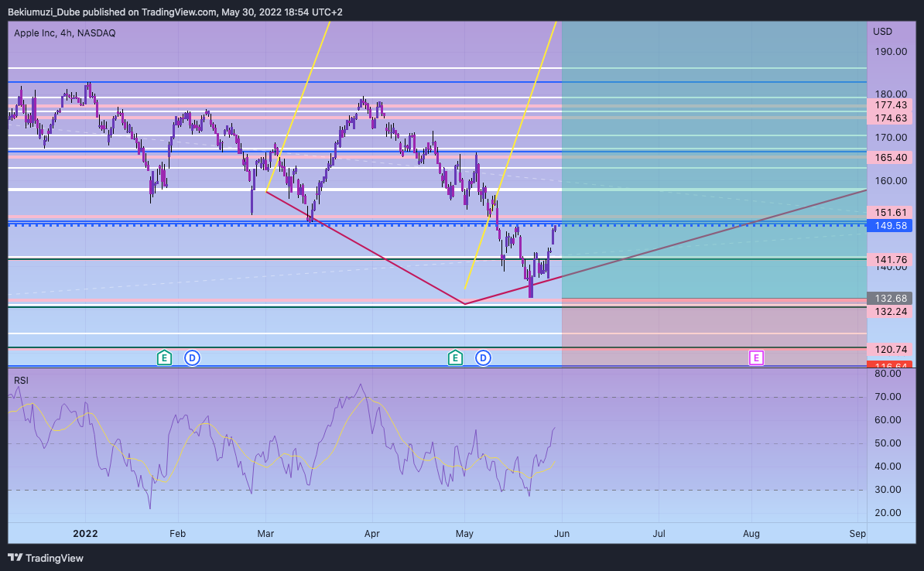The image size is (924, 571).
Task: Click the magenta upcoming earnings E marker near Aug
Action: pos(756,357)
